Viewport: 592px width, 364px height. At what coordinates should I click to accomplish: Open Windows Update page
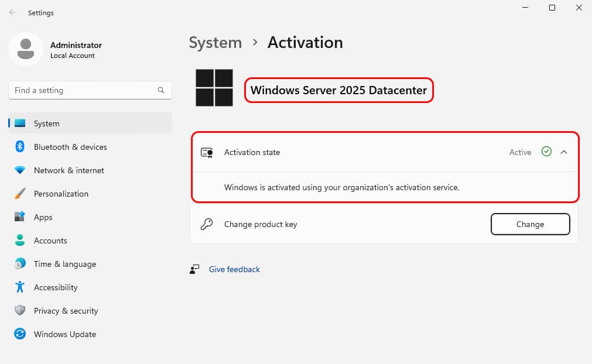(90, 334)
